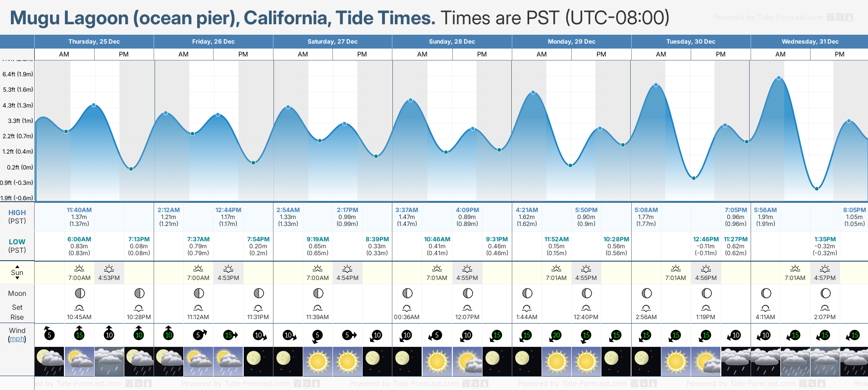This screenshot has width=868, height=390.
Task: Click the 20 mph wind arrow icon
Action: click(x=556, y=335)
